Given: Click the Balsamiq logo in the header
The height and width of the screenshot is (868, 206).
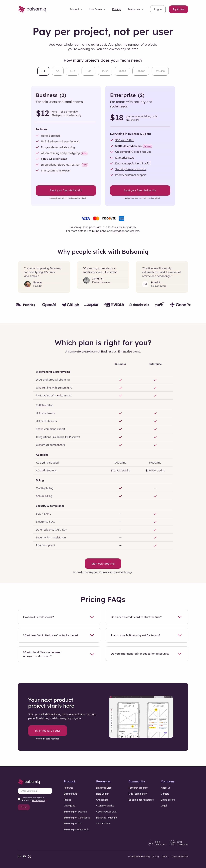Looking at the screenshot, I should tap(32, 9).
